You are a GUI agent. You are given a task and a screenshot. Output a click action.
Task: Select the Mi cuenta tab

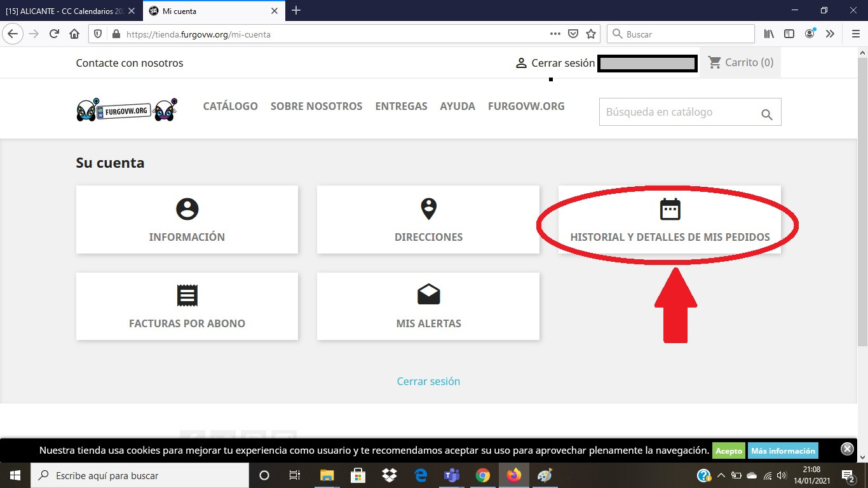coord(214,11)
